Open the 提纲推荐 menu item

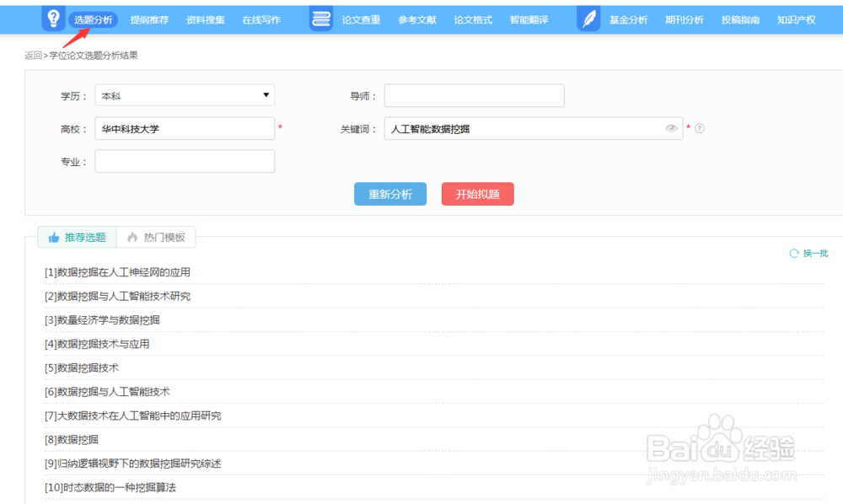149,20
